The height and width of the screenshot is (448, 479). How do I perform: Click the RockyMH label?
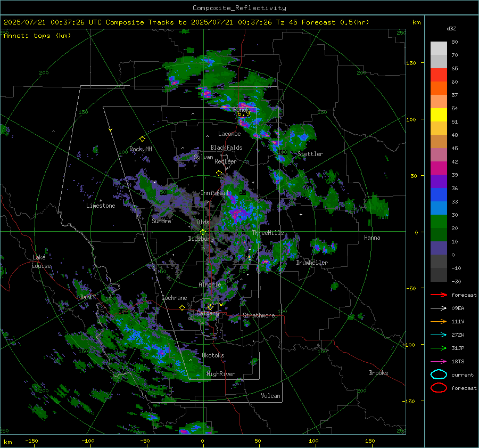tap(141, 149)
